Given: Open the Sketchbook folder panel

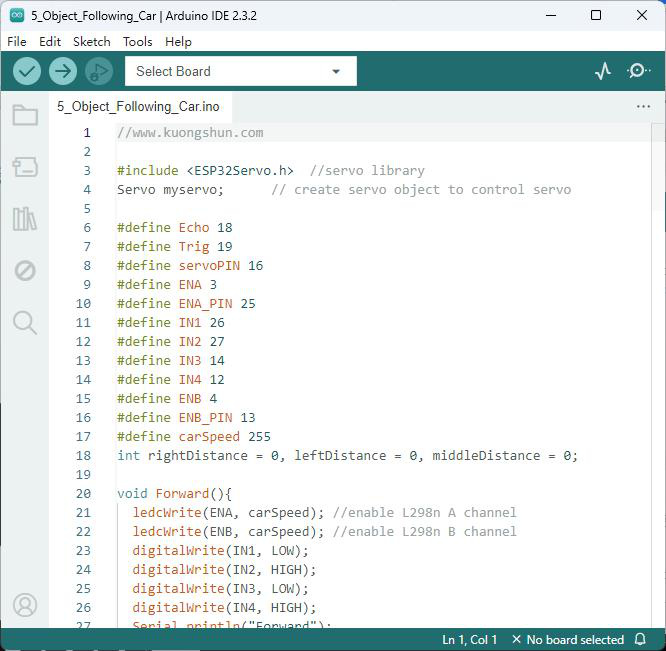Looking at the screenshot, I should (25, 115).
